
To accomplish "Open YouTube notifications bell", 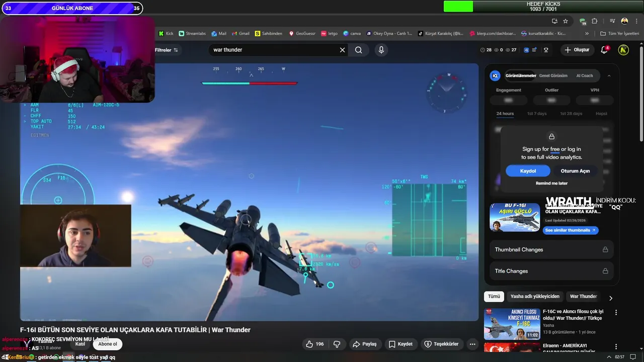I will [x=605, y=50].
